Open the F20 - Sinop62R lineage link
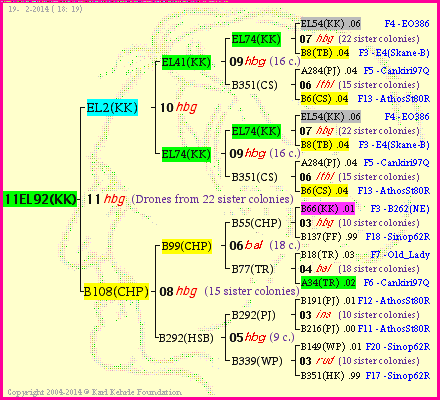Screen dimensions: 440x400 click(x=398, y=347)
